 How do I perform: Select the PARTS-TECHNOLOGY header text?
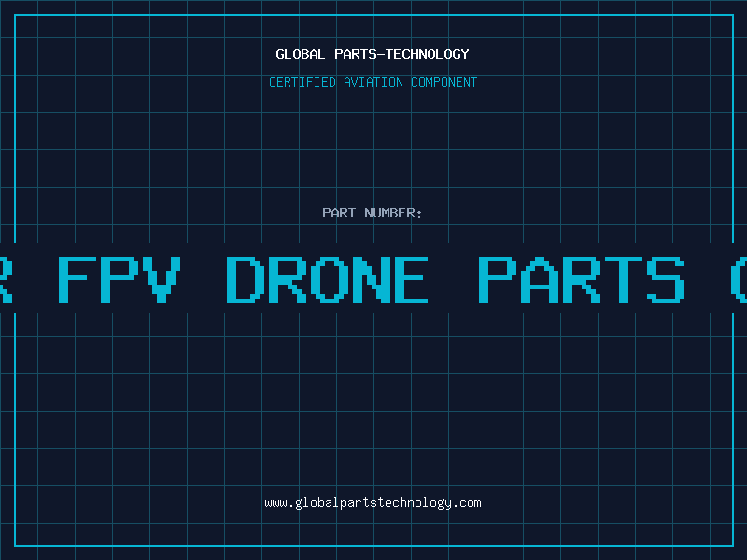402,54
